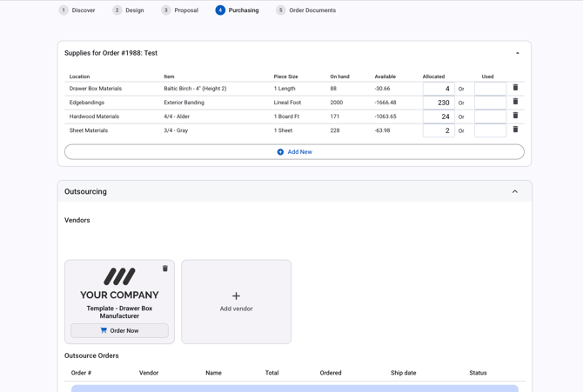Click on-hand value 2000
Screen dimensions: 583x392
(x=337, y=103)
